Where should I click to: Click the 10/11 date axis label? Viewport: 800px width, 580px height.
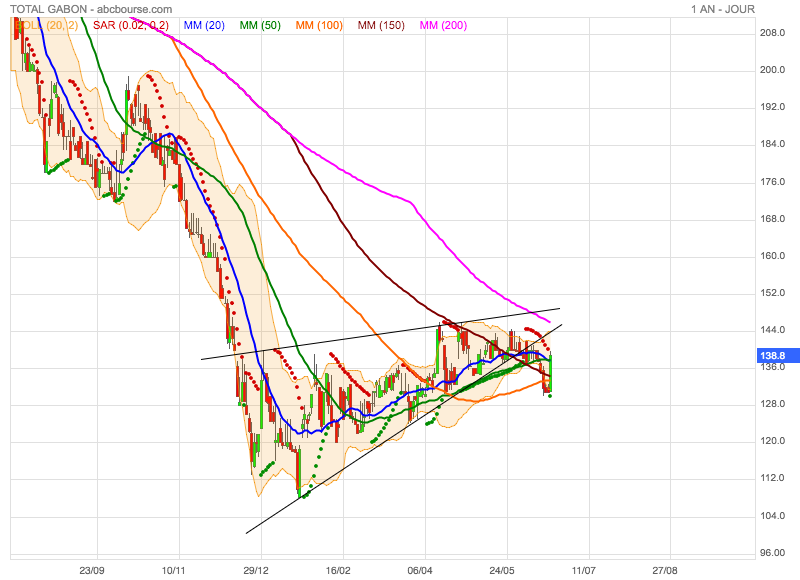(173, 570)
